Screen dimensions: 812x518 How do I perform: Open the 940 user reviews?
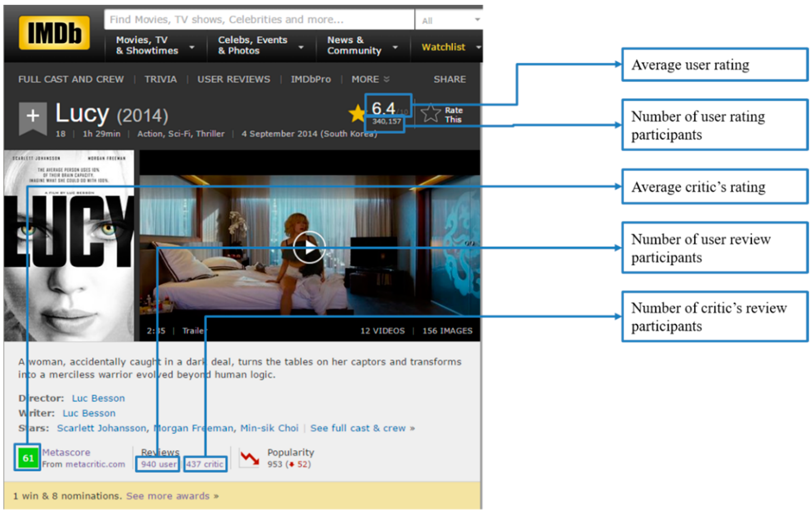[x=158, y=464]
